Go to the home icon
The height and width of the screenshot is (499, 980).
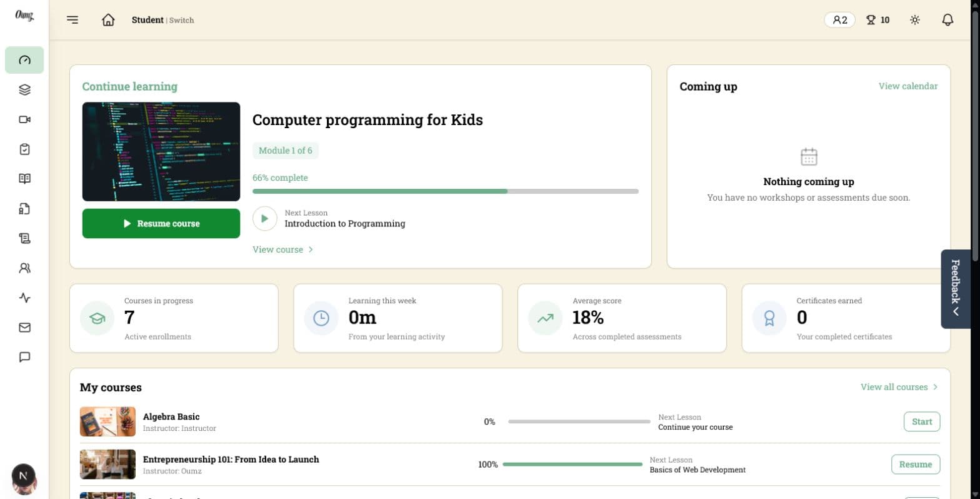(108, 20)
